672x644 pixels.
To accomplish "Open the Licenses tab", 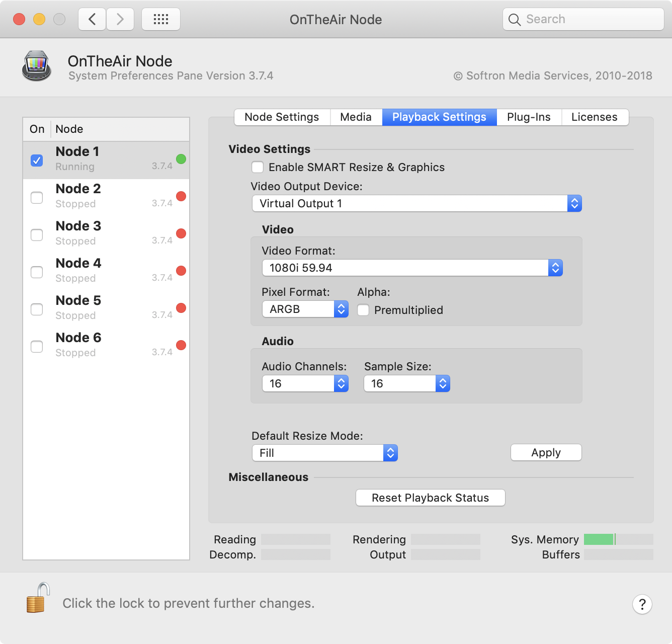I will 595,117.
